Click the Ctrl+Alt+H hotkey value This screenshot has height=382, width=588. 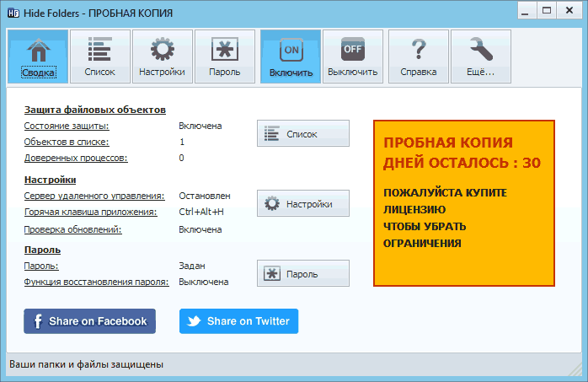pos(201,212)
